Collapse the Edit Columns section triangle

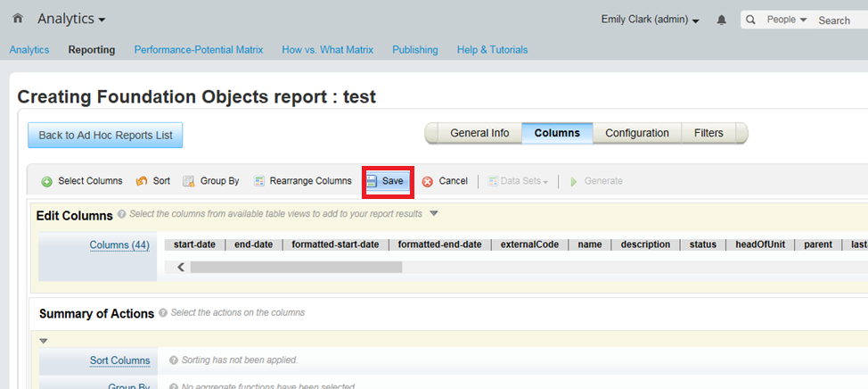434,213
